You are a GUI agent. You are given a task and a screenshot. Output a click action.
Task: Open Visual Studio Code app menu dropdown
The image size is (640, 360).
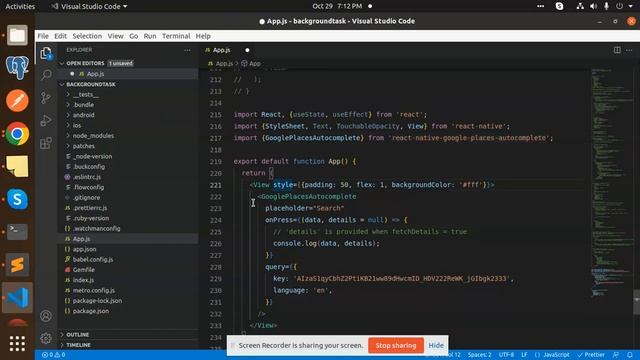click(89, 6)
